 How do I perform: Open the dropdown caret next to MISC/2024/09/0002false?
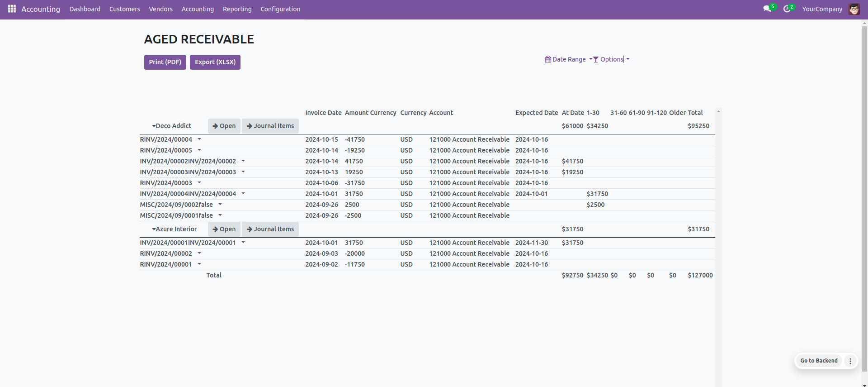tap(220, 204)
